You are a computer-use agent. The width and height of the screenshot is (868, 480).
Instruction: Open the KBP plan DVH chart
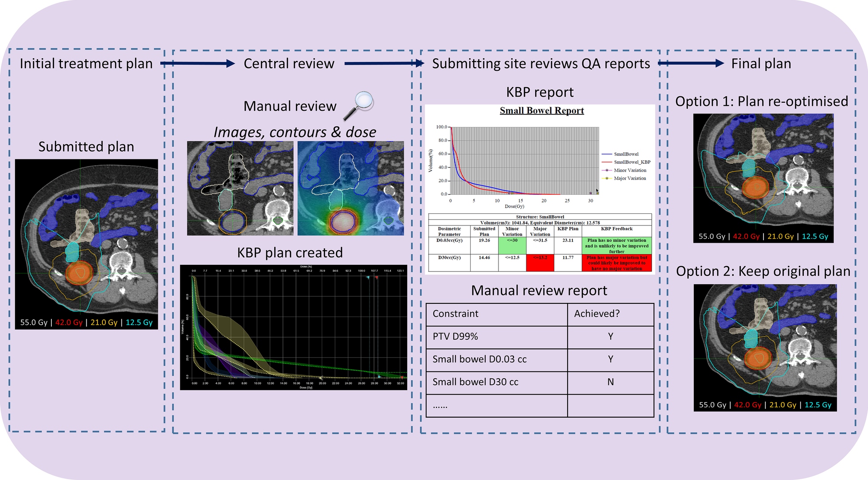pyautogui.click(x=293, y=327)
